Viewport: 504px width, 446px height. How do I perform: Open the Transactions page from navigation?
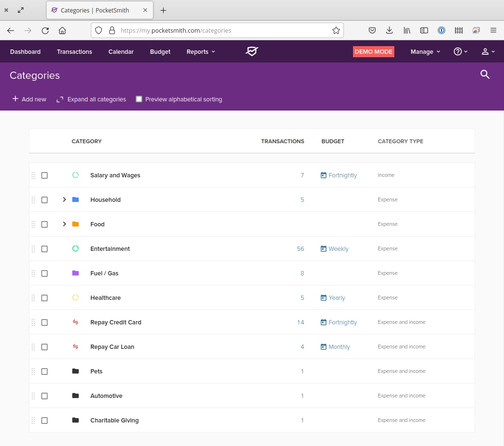pos(75,52)
